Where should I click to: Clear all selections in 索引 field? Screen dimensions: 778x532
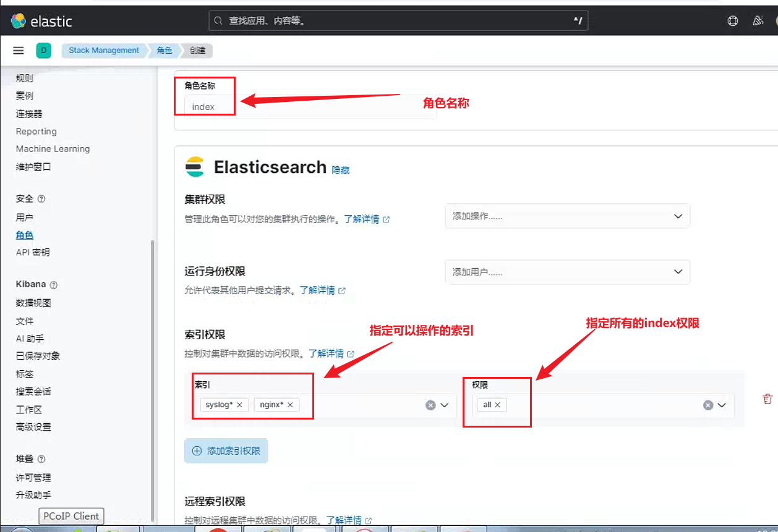[430, 405]
